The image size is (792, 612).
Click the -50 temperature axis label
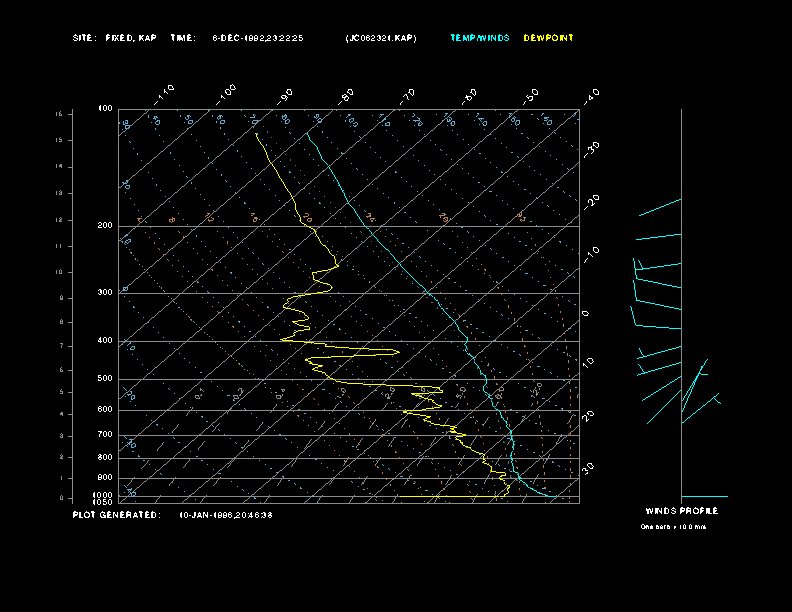coord(530,96)
